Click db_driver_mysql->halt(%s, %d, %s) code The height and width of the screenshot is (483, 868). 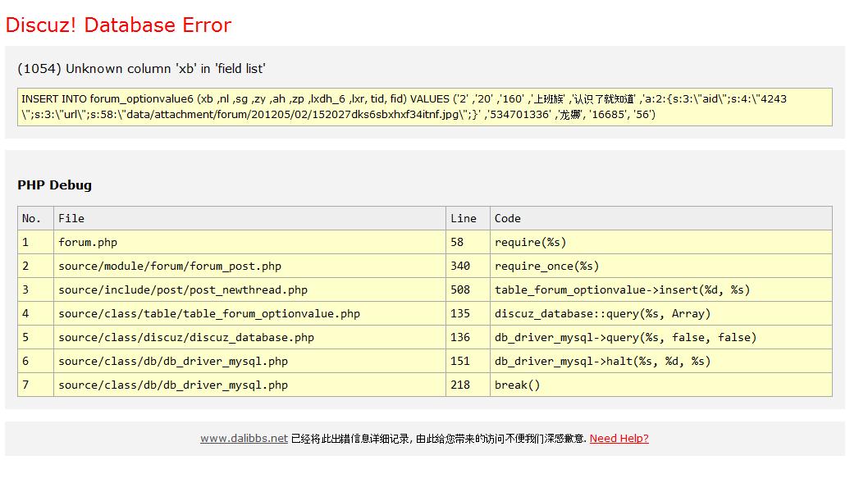661,362
